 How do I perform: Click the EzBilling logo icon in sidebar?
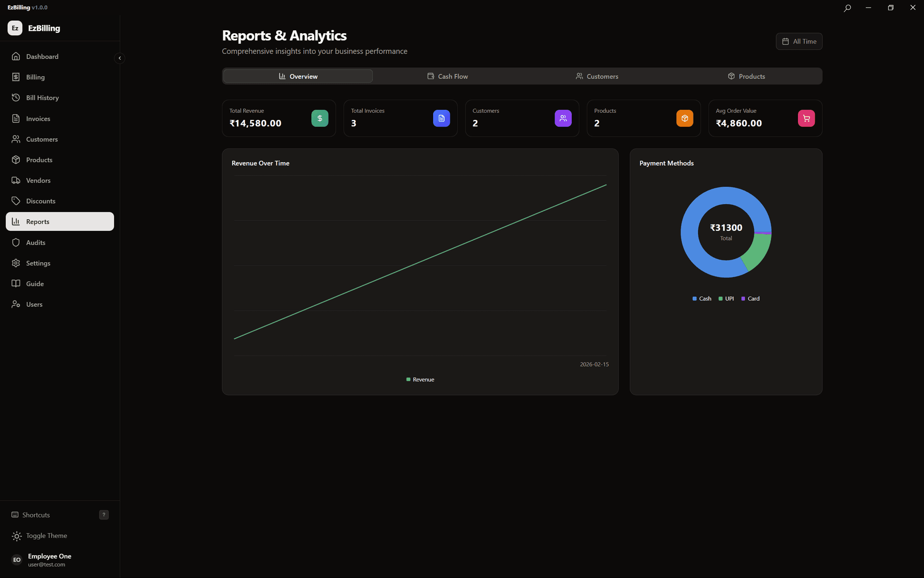[x=15, y=28]
